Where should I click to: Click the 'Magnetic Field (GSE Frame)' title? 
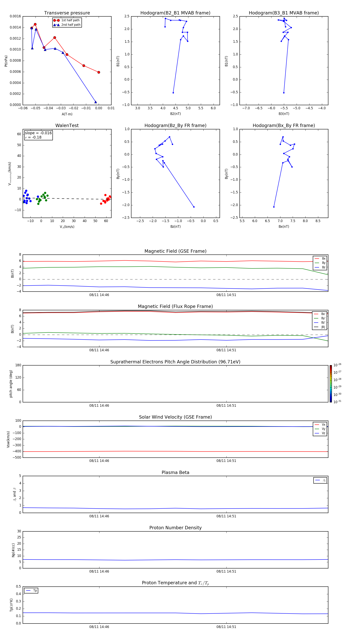tap(175, 251)
